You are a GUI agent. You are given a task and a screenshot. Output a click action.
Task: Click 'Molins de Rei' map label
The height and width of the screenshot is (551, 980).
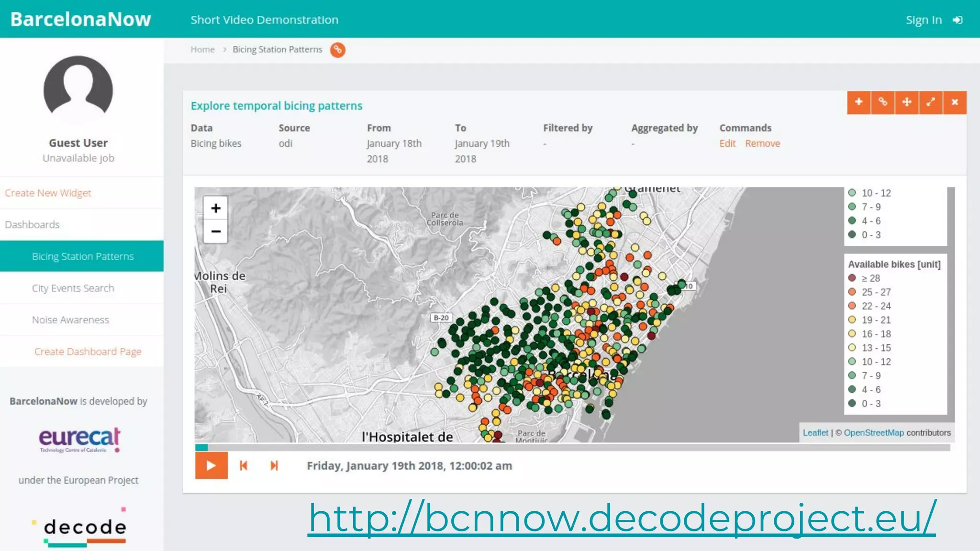coord(220,282)
